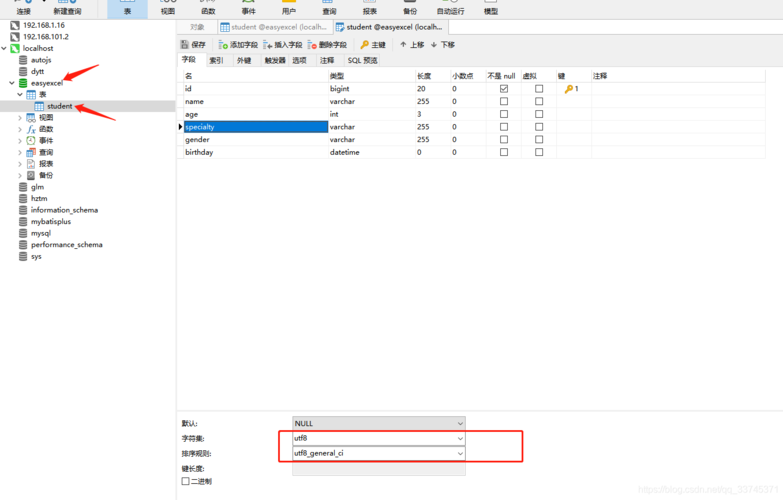Click the 函数 fx icon in tree

coord(31,129)
